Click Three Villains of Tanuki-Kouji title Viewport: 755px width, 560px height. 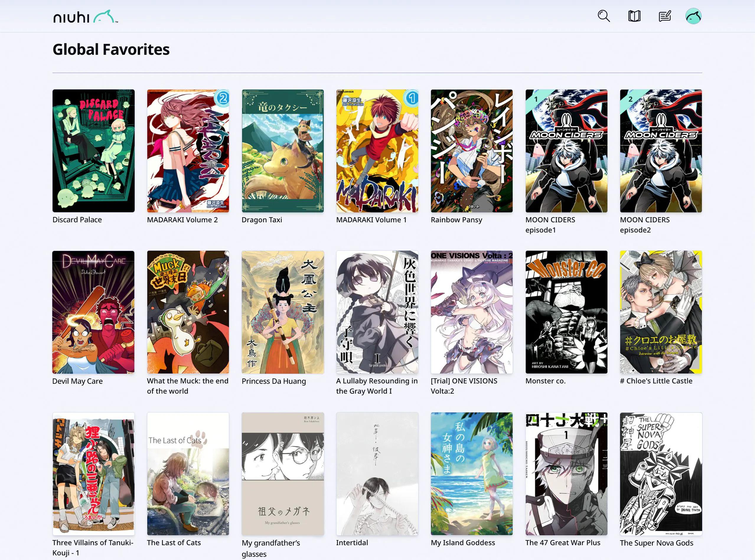[93, 548]
